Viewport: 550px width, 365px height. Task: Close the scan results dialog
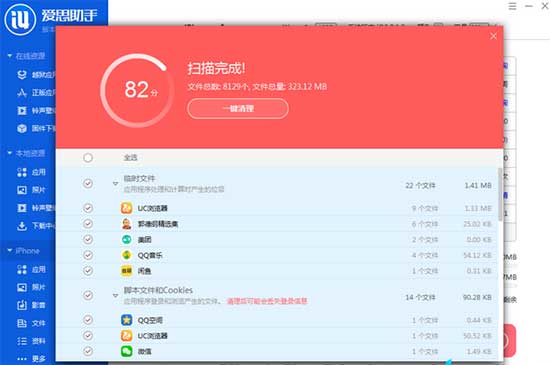[x=493, y=36]
